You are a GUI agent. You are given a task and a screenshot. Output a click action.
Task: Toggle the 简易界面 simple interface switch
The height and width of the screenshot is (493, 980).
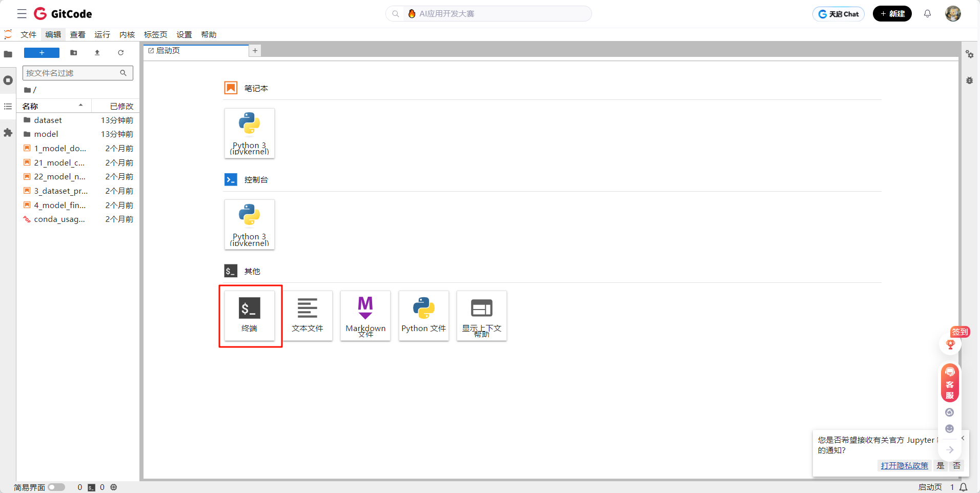pyautogui.click(x=56, y=487)
